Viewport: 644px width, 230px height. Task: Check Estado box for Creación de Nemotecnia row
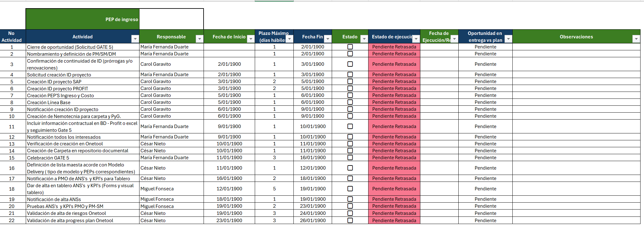350,116
